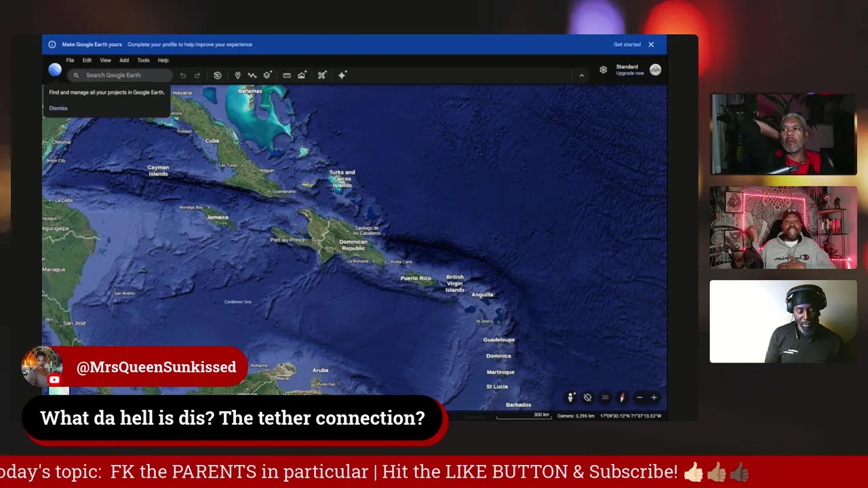Click Upgrade now link
This screenshot has width=868, height=488.
click(630, 73)
